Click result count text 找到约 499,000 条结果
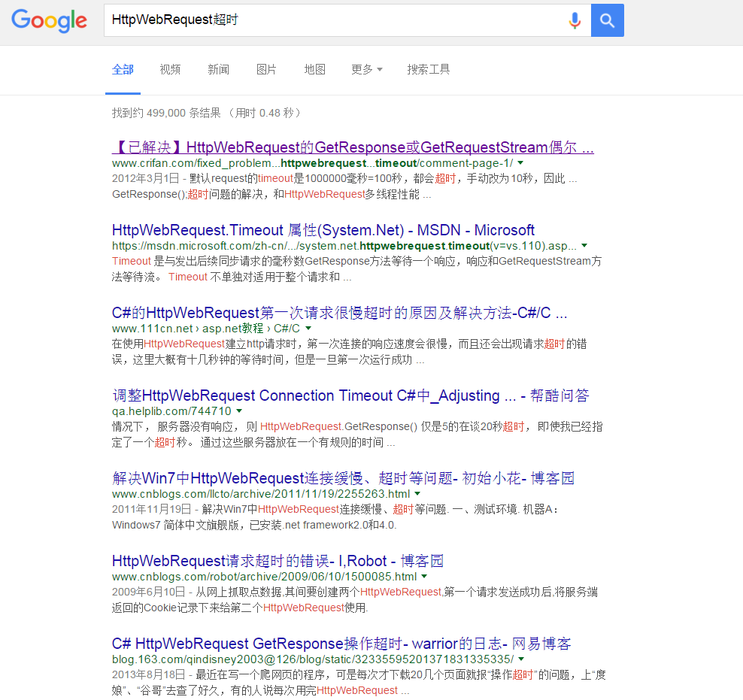The image size is (743, 700). [x=166, y=113]
